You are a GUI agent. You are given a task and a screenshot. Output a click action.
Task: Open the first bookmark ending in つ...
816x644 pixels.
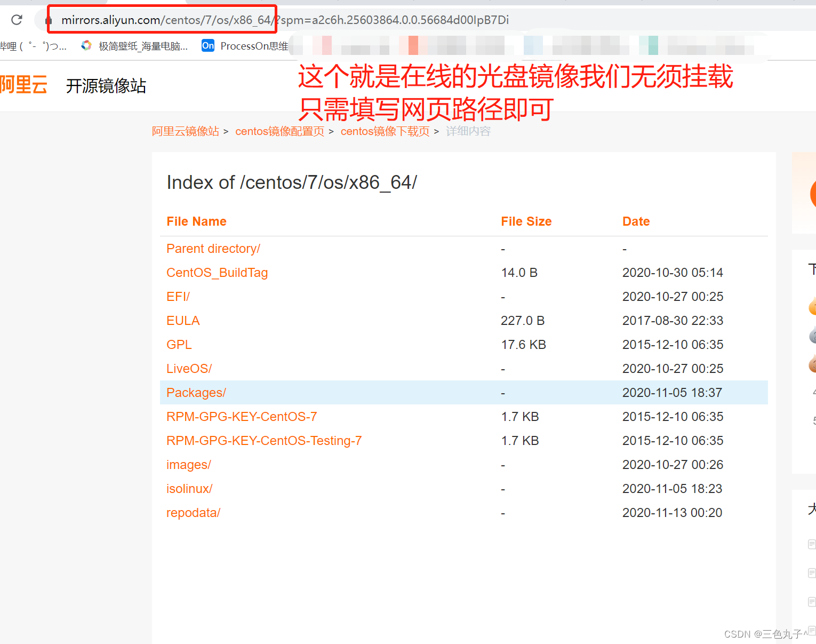pos(33,46)
